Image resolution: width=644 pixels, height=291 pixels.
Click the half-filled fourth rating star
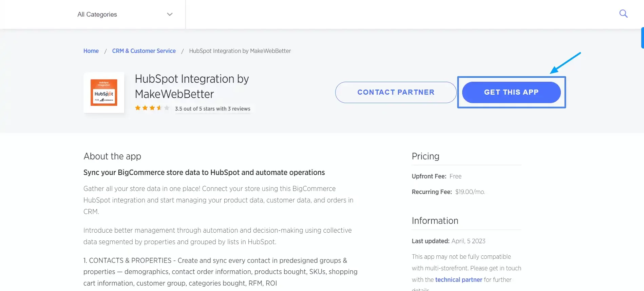tap(159, 108)
